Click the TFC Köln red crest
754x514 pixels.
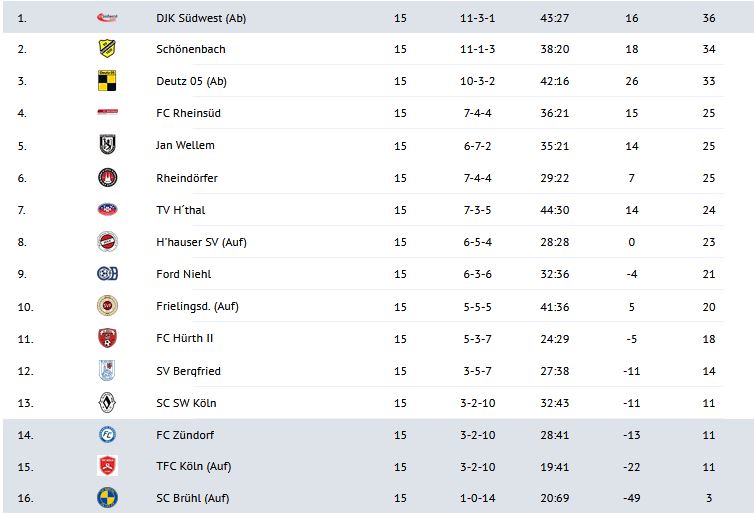tap(107, 466)
